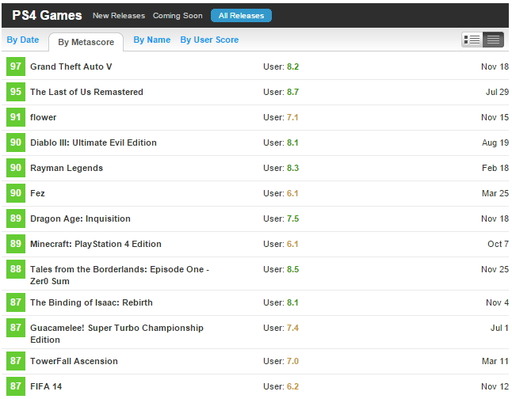Viewport: 512px width, 399px height.
Task: Open Dragon Age: Inquisition page
Action: coord(80,219)
